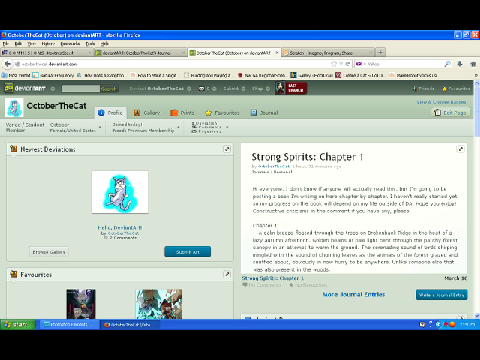Open the Submit menu in deviantART header
Image resolution: width=480 pixels, height=360 pixels.
234,88
